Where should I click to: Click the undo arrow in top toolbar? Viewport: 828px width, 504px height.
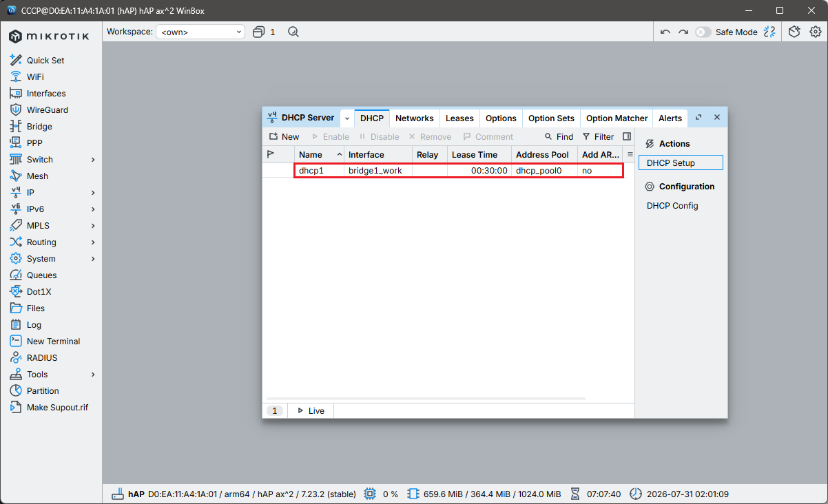[x=665, y=32]
